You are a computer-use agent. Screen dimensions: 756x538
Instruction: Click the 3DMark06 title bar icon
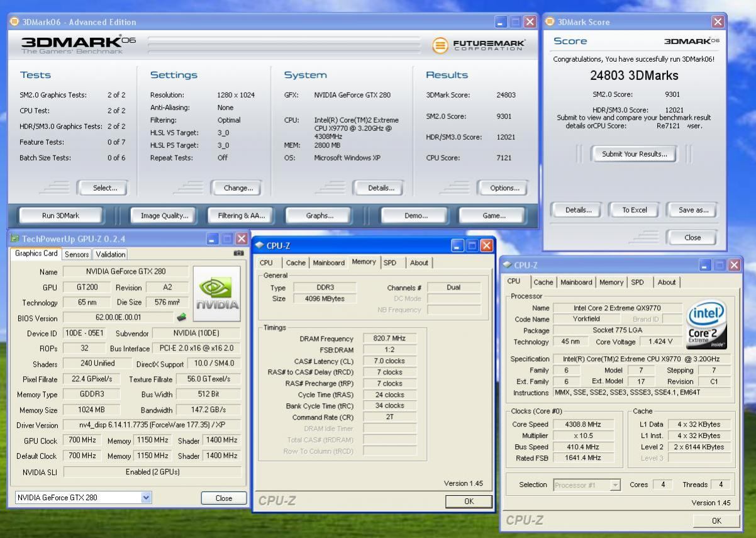[14, 22]
